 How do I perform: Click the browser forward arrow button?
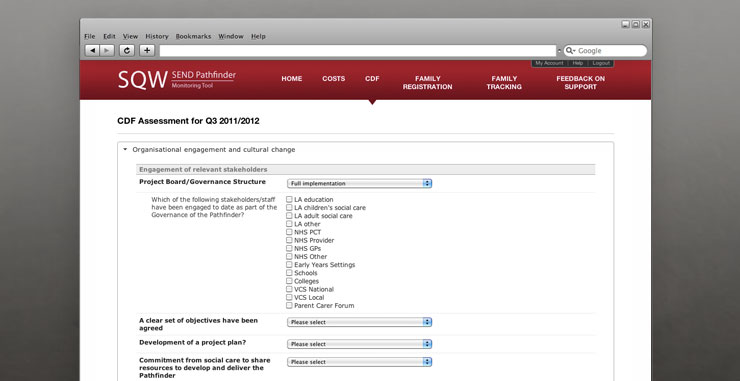tap(107, 51)
